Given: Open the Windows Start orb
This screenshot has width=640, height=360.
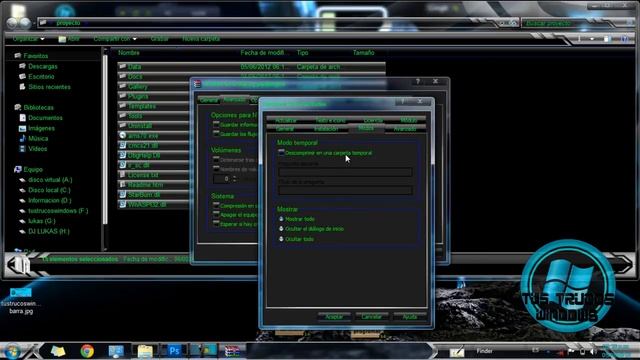Looking at the screenshot, I should (x=12, y=351).
